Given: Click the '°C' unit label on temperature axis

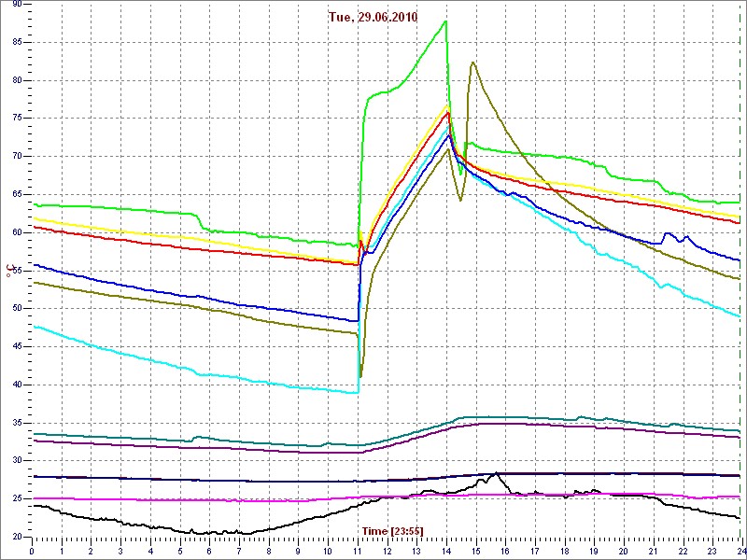Looking at the screenshot, I should (x=8, y=271).
